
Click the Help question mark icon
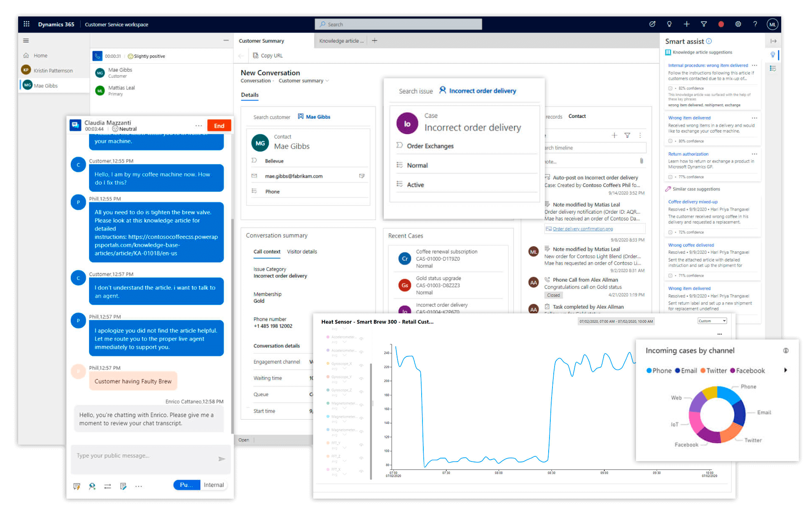click(x=755, y=24)
